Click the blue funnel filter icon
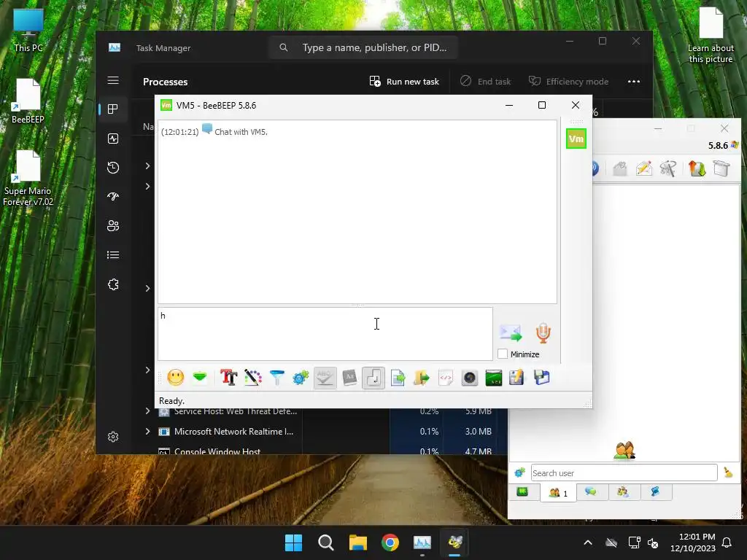The width and height of the screenshot is (747, 560). (x=276, y=378)
